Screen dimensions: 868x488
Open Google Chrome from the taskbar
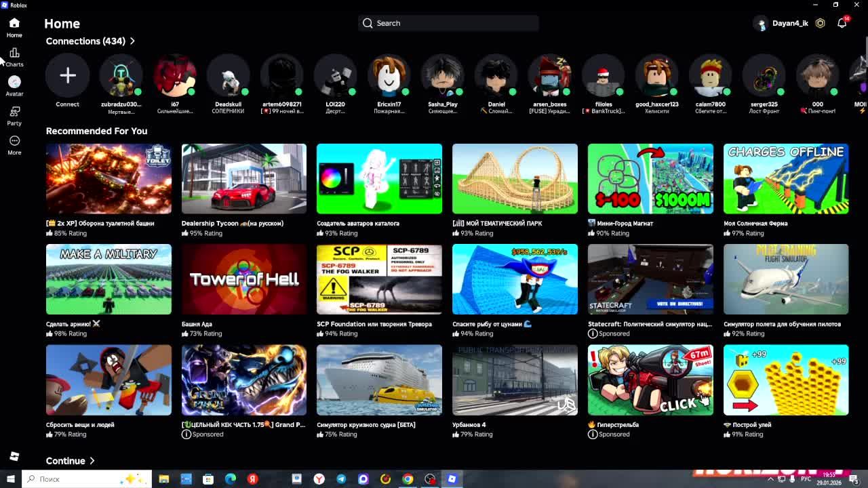point(408,479)
